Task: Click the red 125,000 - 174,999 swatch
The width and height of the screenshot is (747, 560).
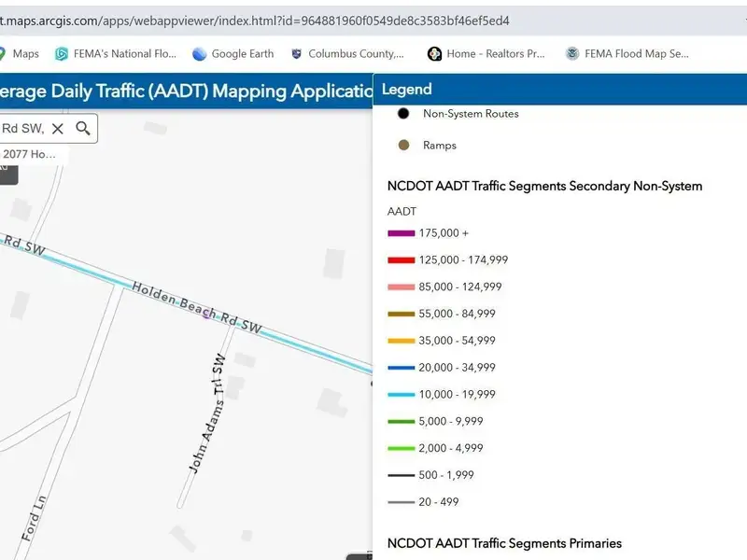Action: click(x=401, y=260)
